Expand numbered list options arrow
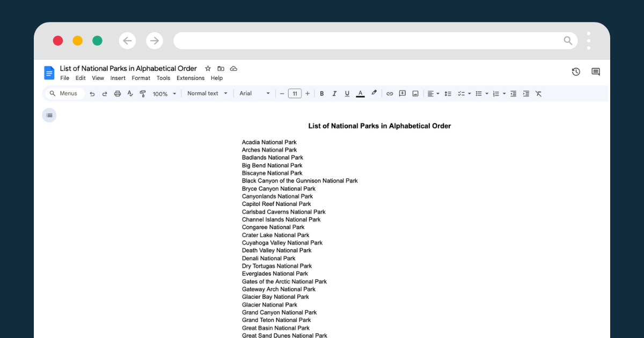The height and width of the screenshot is (338, 644). tap(504, 94)
